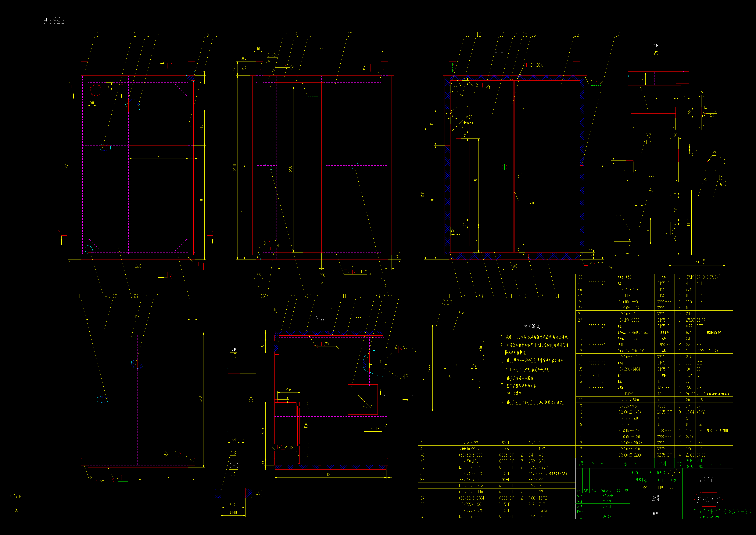This screenshot has width=756, height=535.
Task: Click the '图库签字' margin cell
Action: point(16,496)
